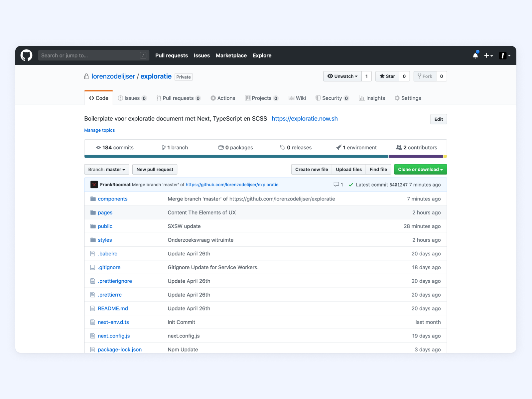Switch to the Insights tab

tap(372, 98)
